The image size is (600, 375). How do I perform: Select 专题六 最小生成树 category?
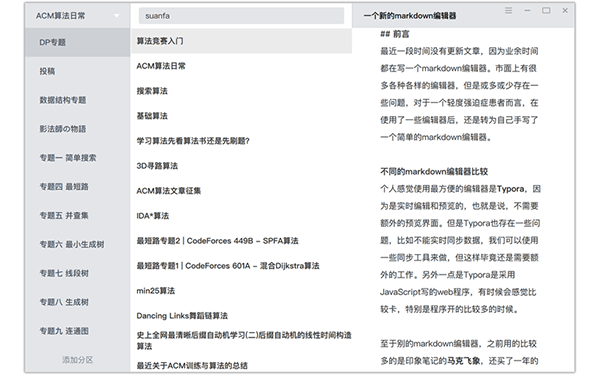(78, 244)
